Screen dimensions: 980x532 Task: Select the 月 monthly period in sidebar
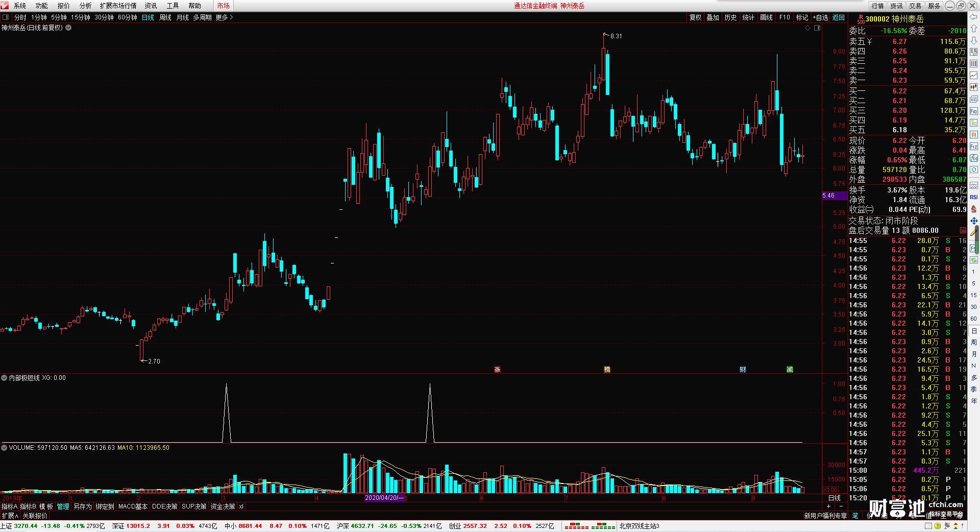click(973, 354)
